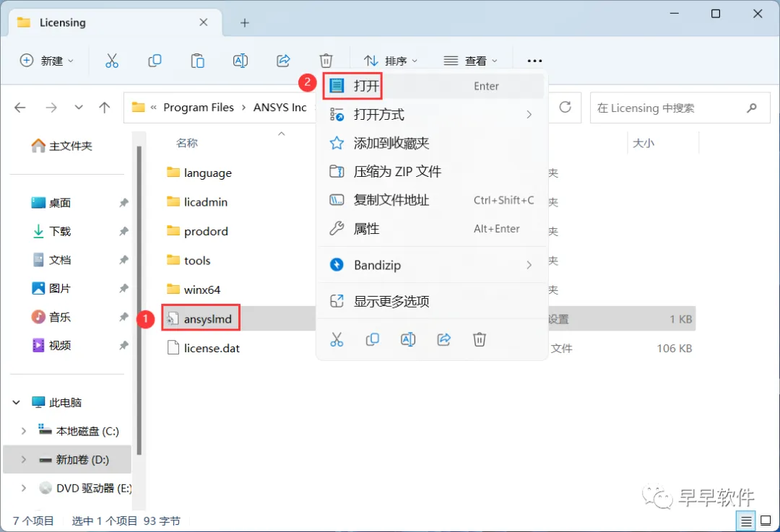Click the Share icon in the context menu bottom row

(443, 339)
